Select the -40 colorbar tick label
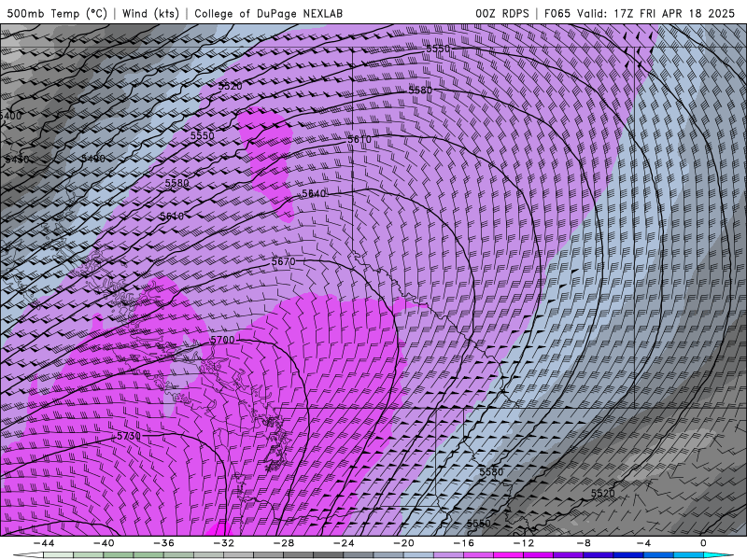Screen dimensions: 747x560 (x=104, y=543)
